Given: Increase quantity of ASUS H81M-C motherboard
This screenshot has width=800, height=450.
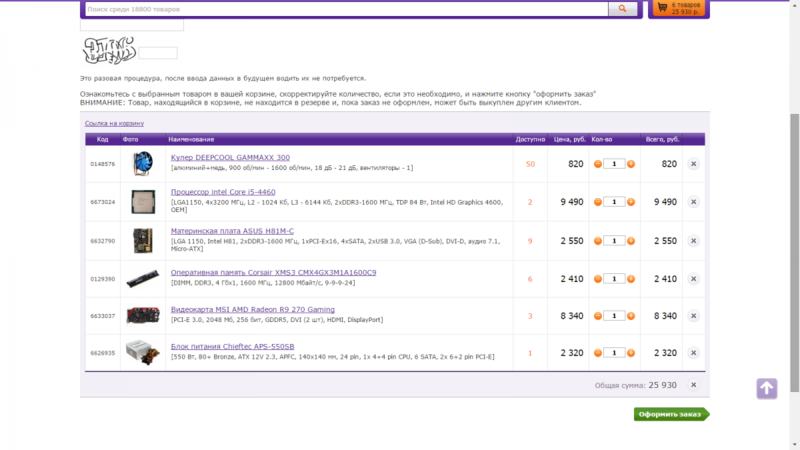Looking at the screenshot, I should 633,241.
